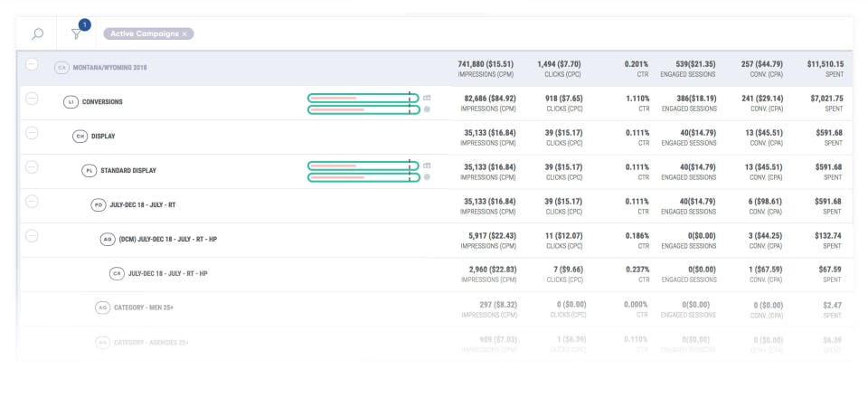Click the PD badge for July-Dec 18 - July - RT
Viewport: 868px width, 408px height.
click(x=99, y=204)
